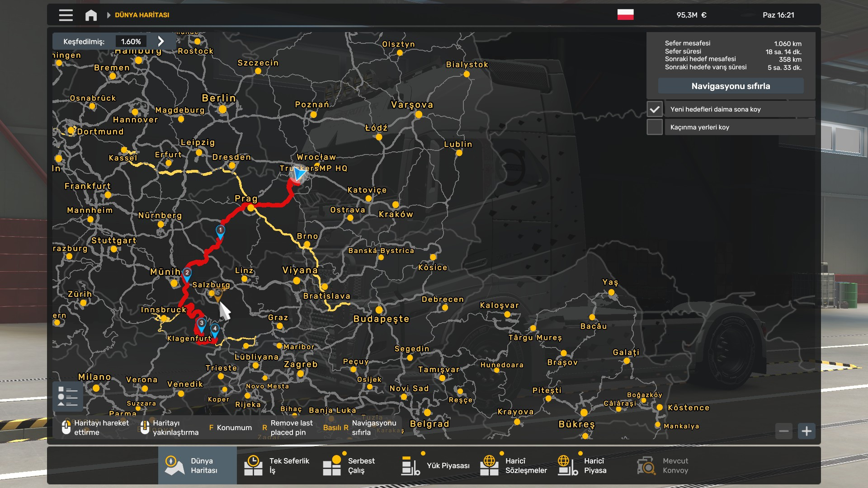Image resolution: width=868 pixels, height=488 pixels.
Task: Open the map legend list icon
Action: click(x=68, y=396)
